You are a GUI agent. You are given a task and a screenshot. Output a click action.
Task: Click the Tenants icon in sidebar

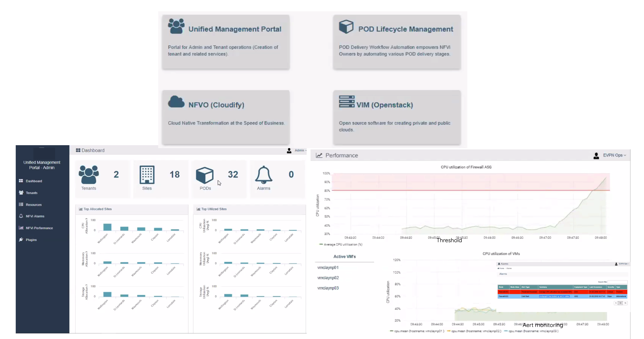[21, 192]
